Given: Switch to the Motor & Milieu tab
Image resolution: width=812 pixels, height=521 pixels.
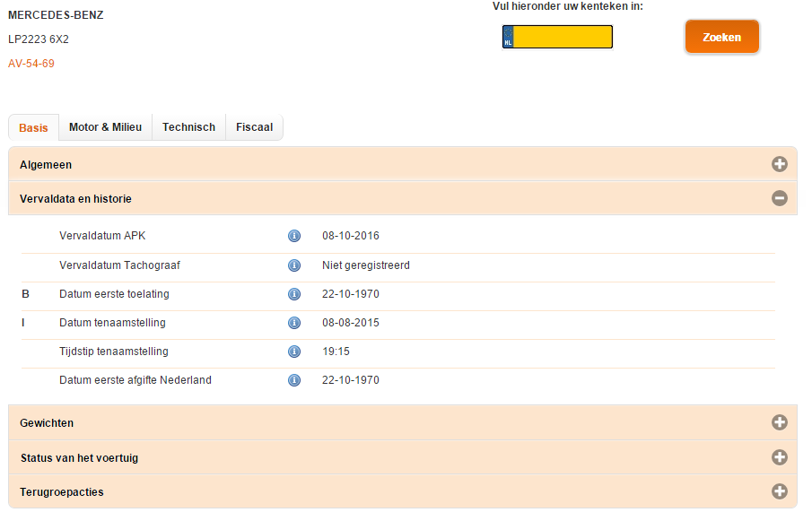Looking at the screenshot, I should coord(105,127).
